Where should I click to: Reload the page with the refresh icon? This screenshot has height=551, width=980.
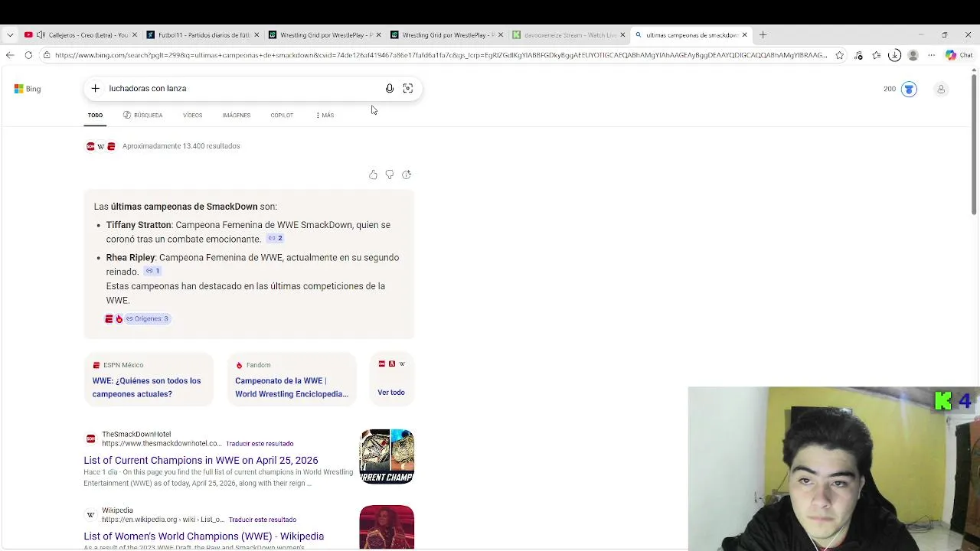tap(28, 55)
